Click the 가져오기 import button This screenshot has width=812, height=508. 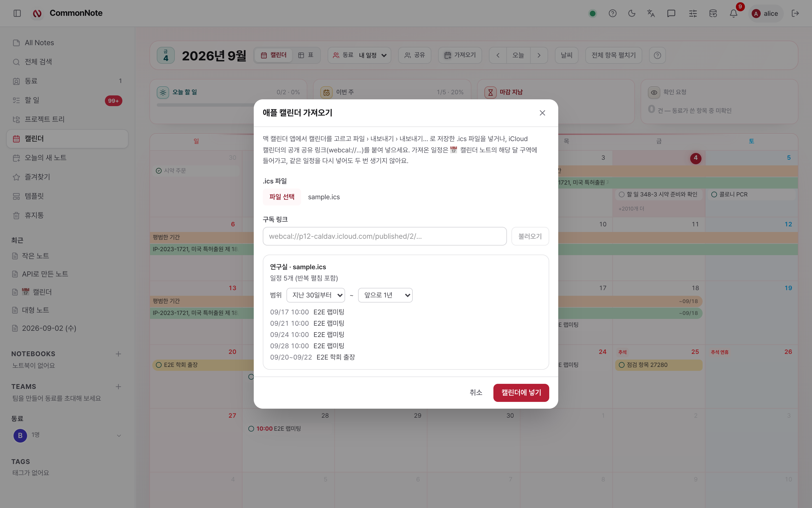pyautogui.click(x=460, y=55)
